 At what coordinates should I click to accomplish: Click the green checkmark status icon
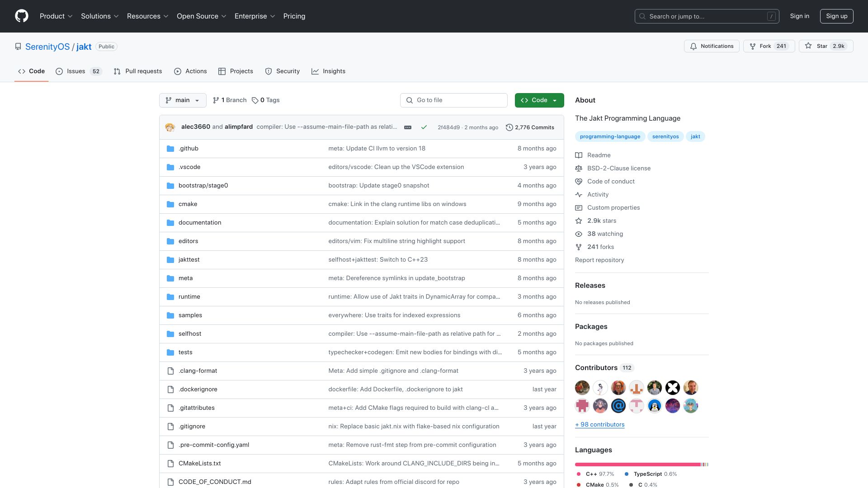[424, 127]
